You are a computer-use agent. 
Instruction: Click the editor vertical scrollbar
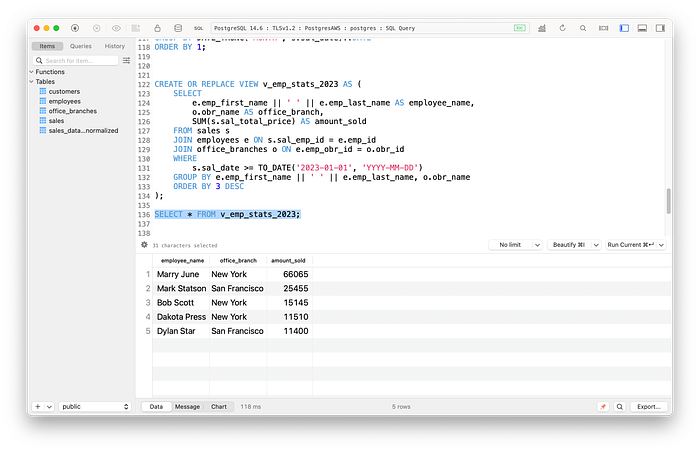pyautogui.click(x=668, y=201)
